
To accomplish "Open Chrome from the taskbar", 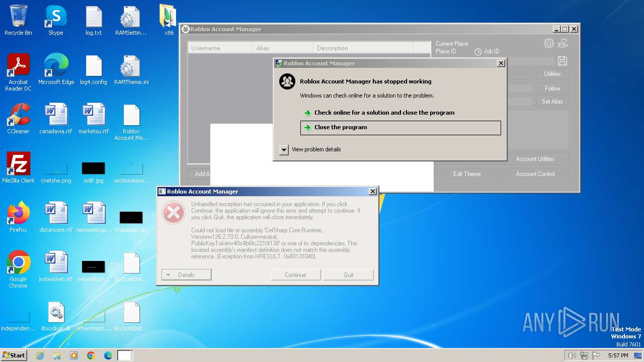I will 91,355.
